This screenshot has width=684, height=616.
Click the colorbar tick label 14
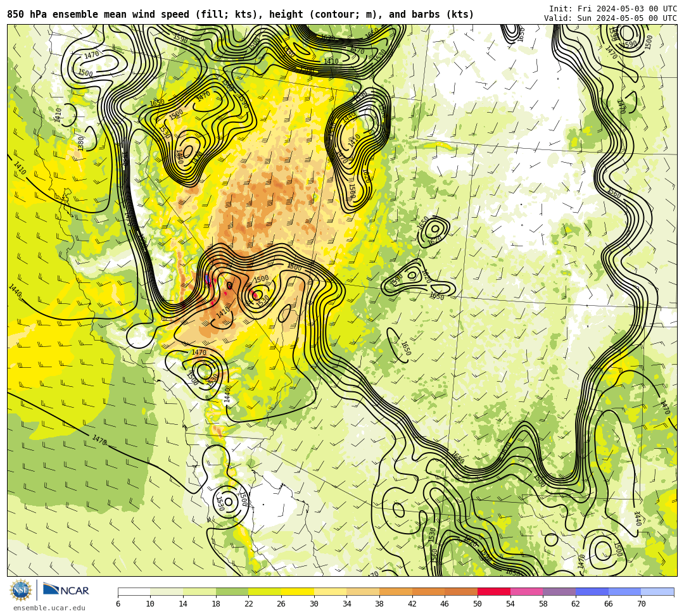click(x=183, y=604)
